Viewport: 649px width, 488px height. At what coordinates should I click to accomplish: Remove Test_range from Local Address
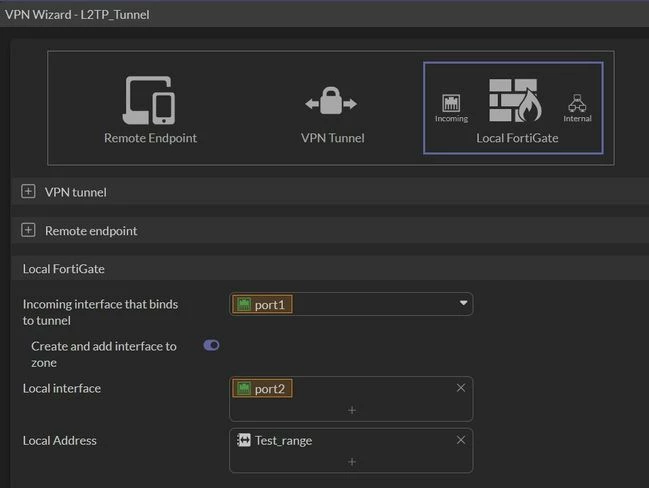461,440
